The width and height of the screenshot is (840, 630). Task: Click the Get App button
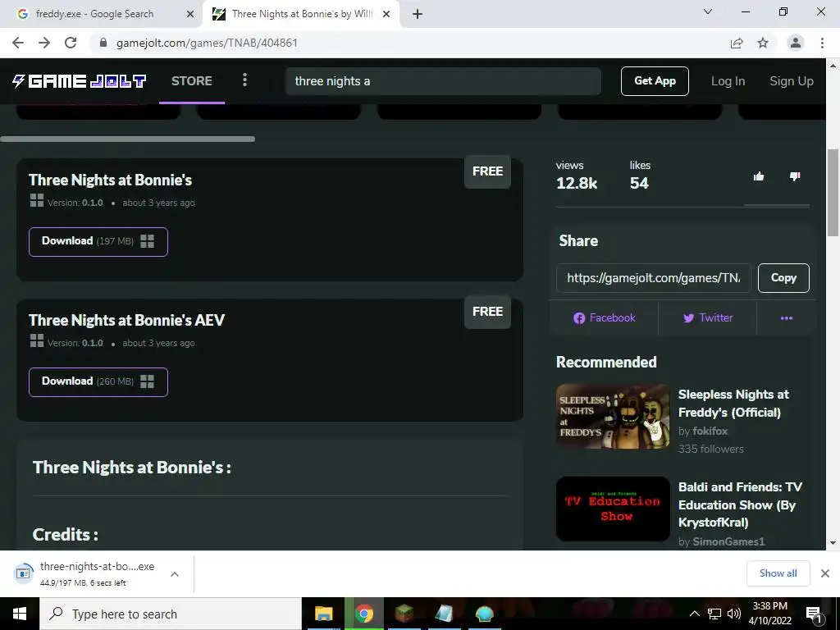(x=655, y=81)
